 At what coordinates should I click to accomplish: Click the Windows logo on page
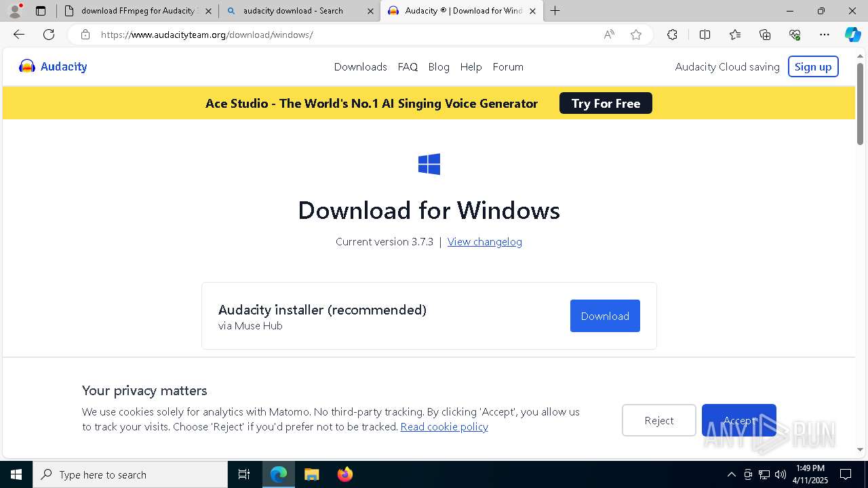click(429, 164)
